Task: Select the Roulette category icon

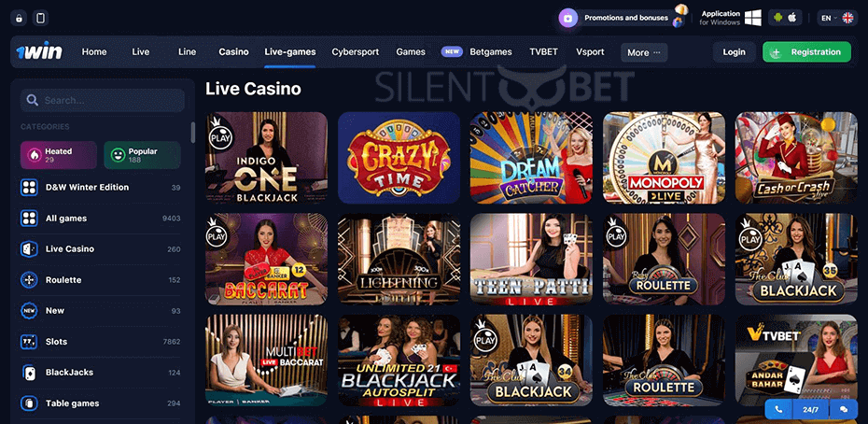Action: [x=29, y=280]
